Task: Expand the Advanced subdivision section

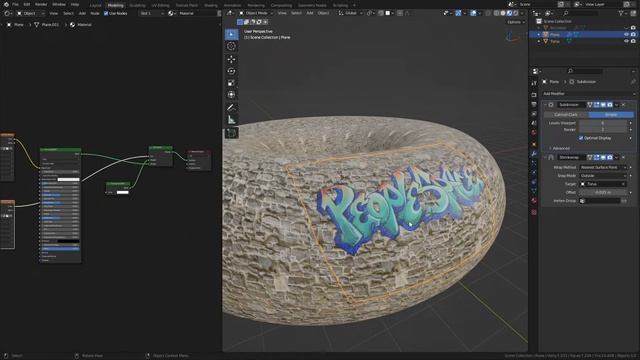Action: [x=560, y=148]
